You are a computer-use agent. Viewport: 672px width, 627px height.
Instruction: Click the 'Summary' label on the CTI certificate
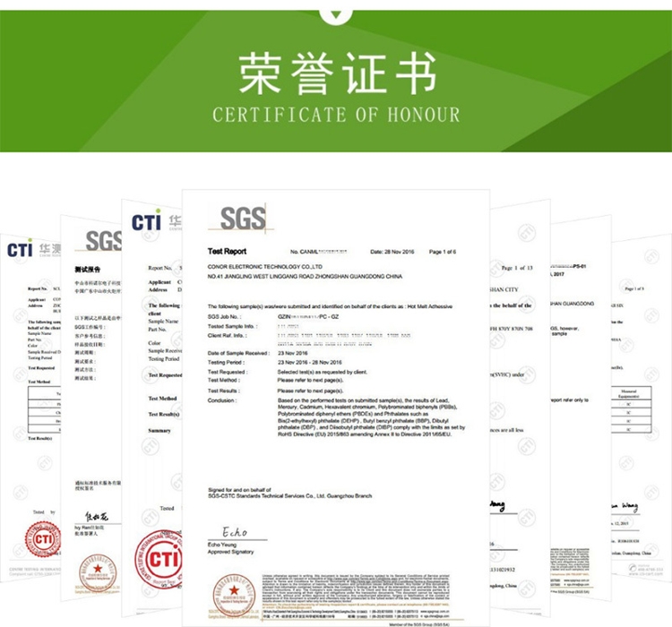(x=159, y=430)
